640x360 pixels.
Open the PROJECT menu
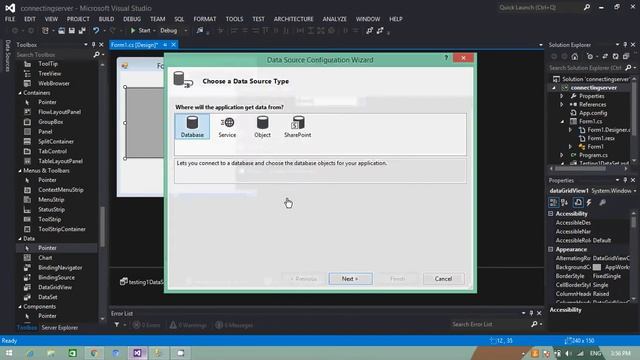[78, 19]
